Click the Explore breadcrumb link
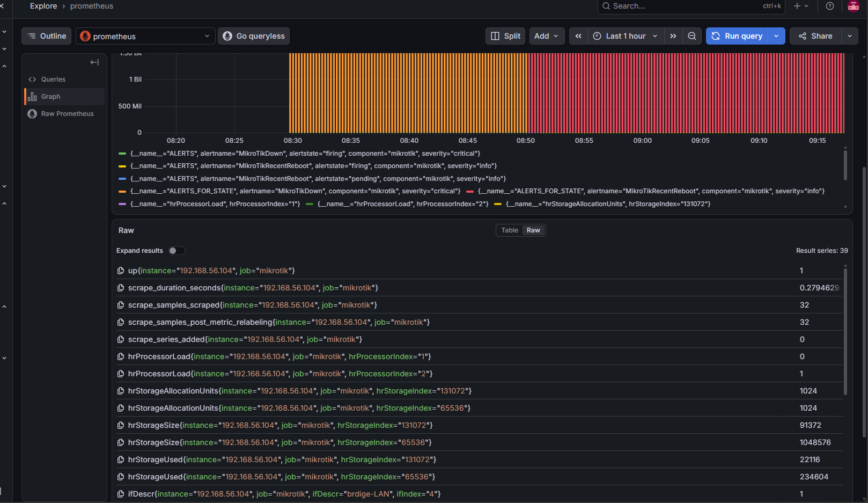The width and height of the screenshot is (868, 503). point(43,6)
